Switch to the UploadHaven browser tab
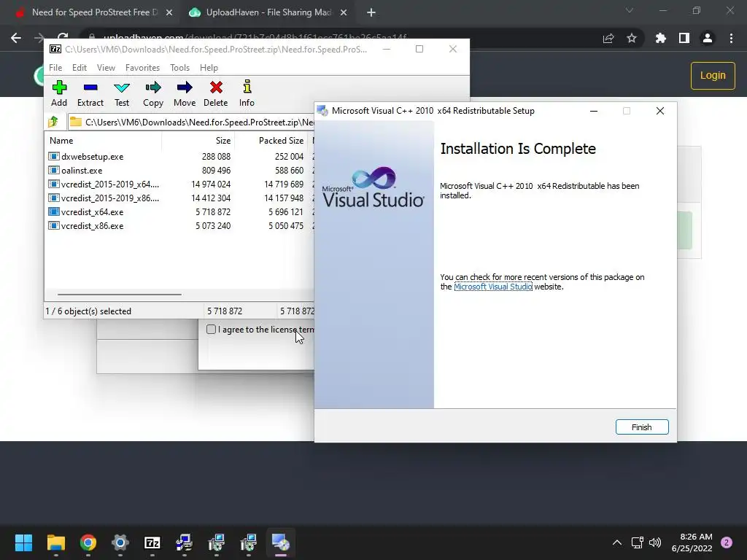 click(267, 12)
